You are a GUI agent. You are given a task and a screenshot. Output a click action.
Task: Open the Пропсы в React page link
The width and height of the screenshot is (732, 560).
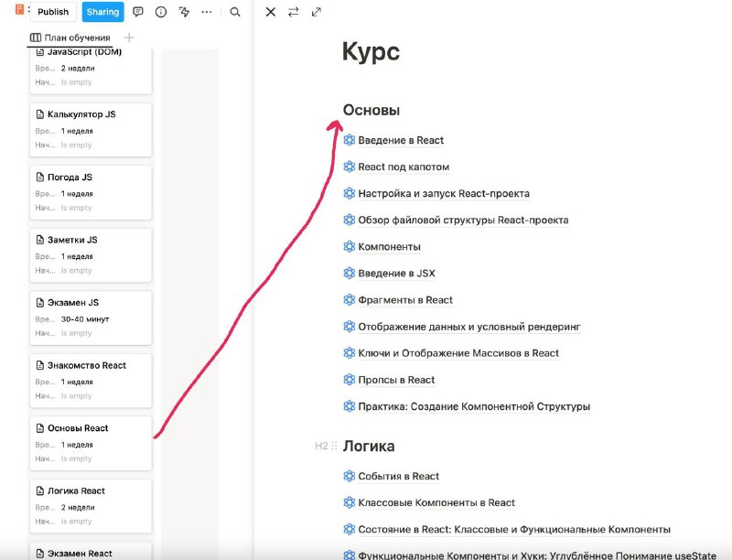[x=396, y=380]
